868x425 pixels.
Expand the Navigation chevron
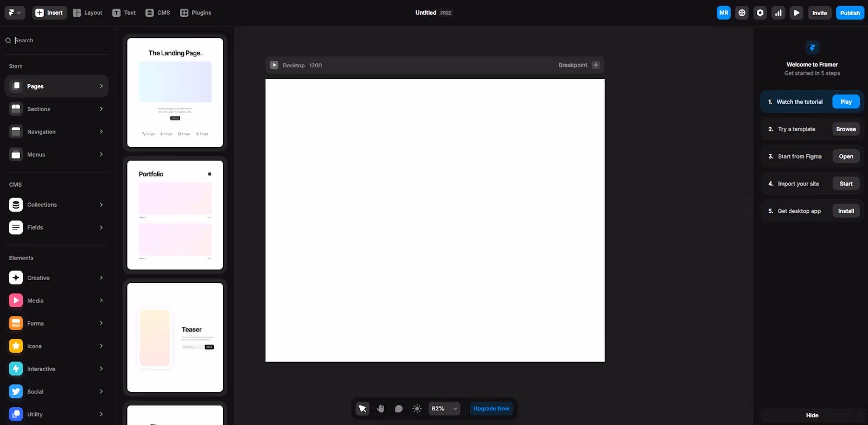click(101, 131)
